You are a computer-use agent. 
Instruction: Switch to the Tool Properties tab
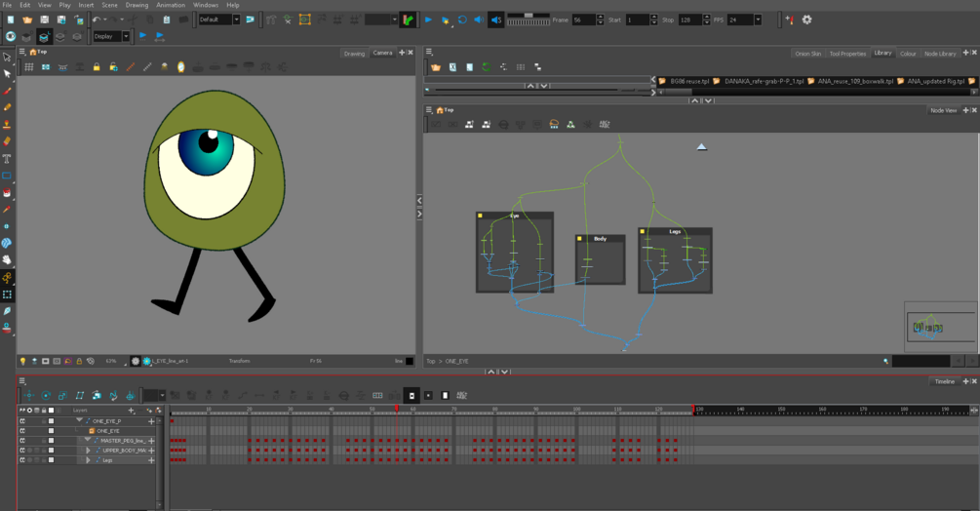[x=847, y=54]
